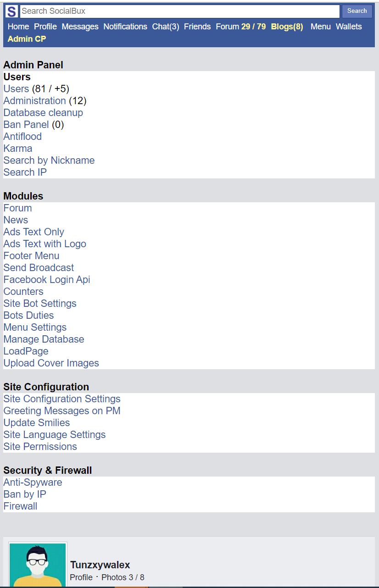Open Upload Cover Images

51,363
